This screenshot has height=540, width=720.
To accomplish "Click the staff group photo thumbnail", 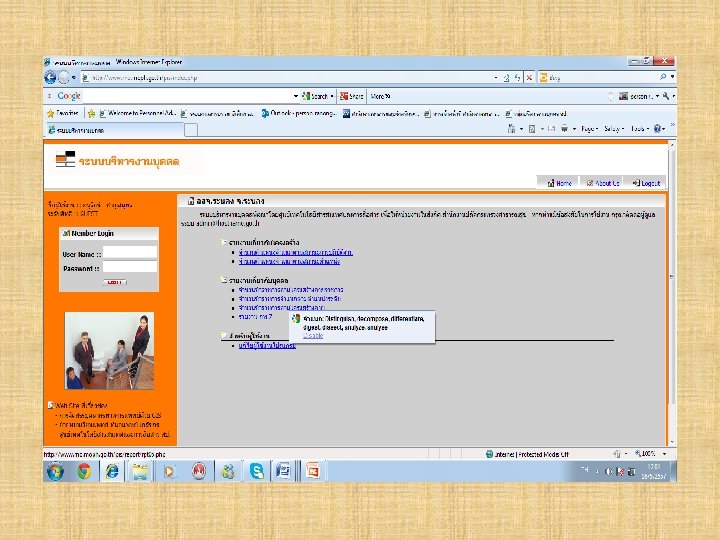I will coord(109,351).
